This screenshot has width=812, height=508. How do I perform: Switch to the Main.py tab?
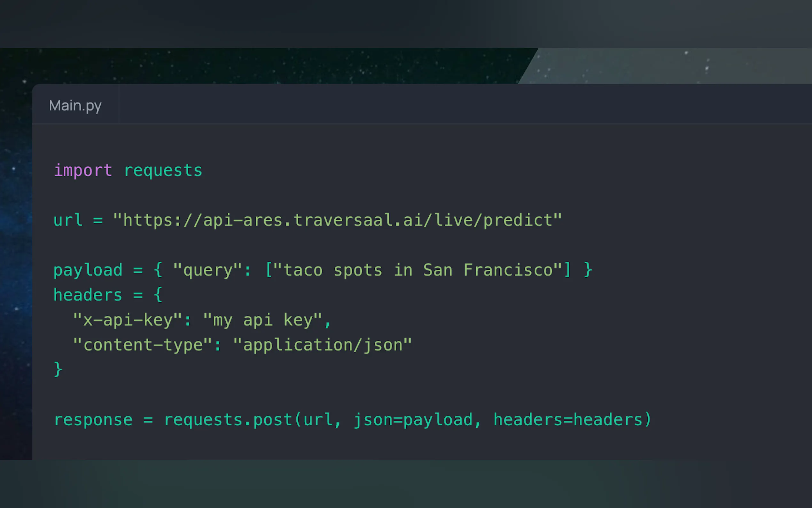click(x=75, y=106)
